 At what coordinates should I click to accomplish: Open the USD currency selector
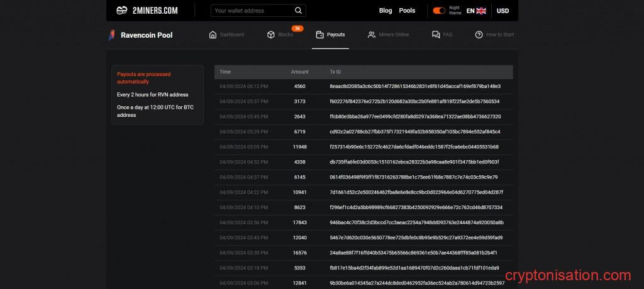[502, 11]
